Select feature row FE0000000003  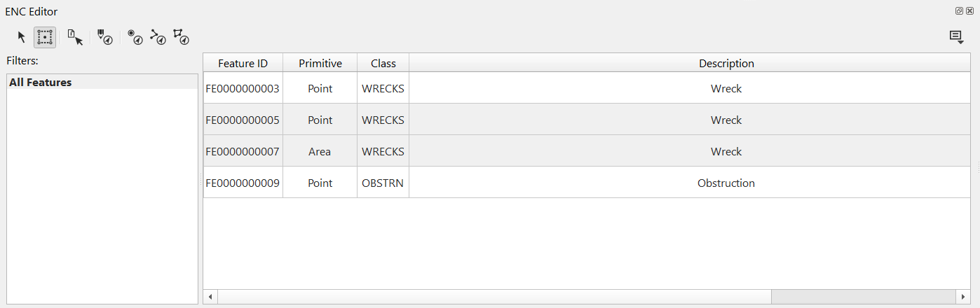(x=243, y=89)
